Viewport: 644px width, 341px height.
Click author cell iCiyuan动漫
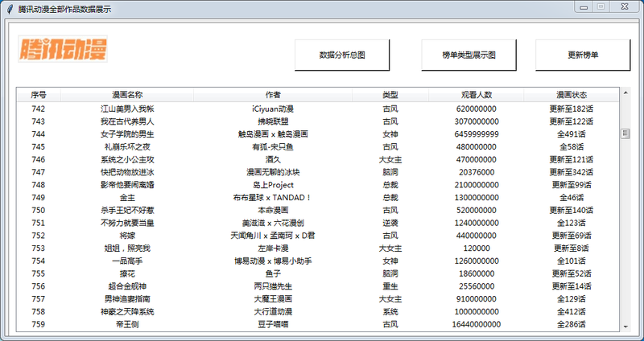(x=273, y=109)
